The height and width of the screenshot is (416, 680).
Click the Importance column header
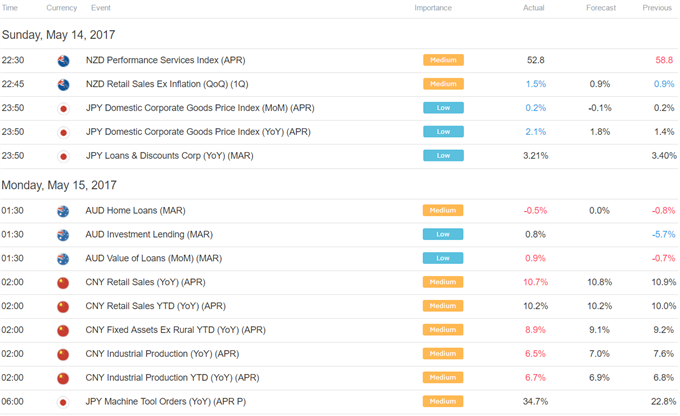click(x=433, y=8)
